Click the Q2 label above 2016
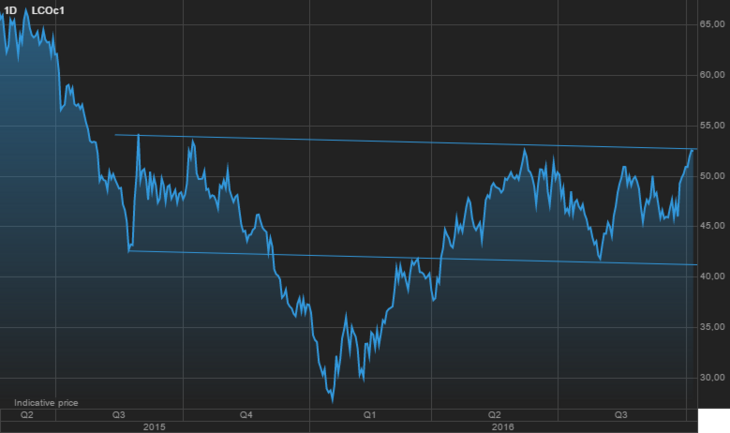The height and width of the screenshot is (433, 730). (494, 414)
